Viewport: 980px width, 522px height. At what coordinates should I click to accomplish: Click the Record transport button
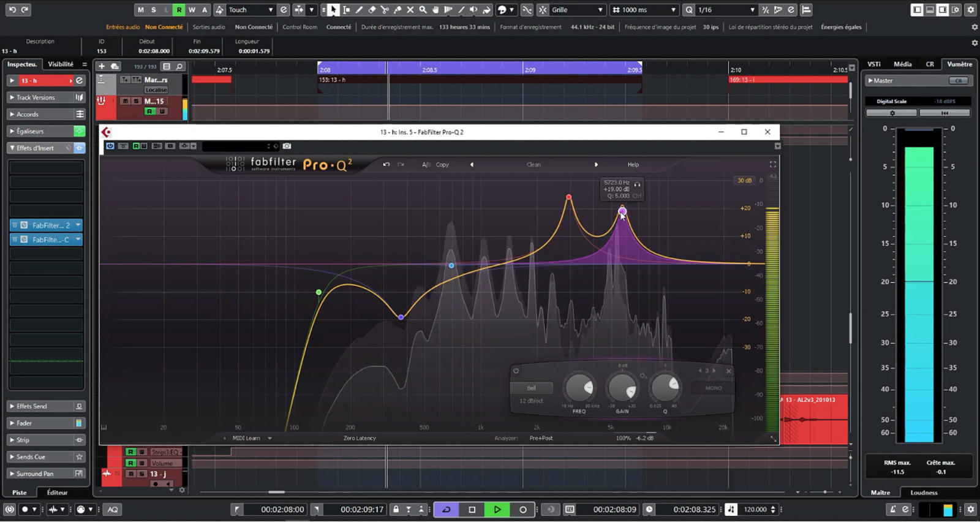(x=523, y=509)
